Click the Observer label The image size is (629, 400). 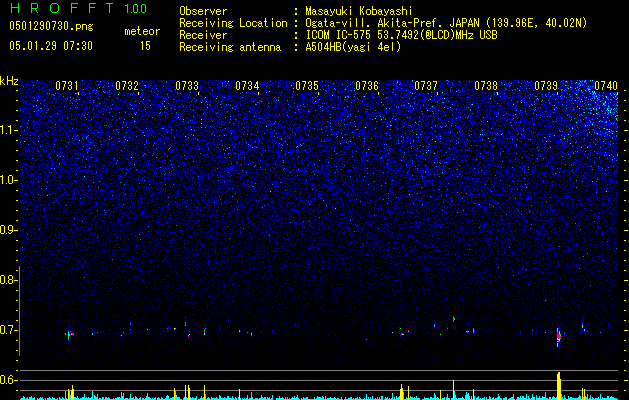pyautogui.click(x=203, y=11)
